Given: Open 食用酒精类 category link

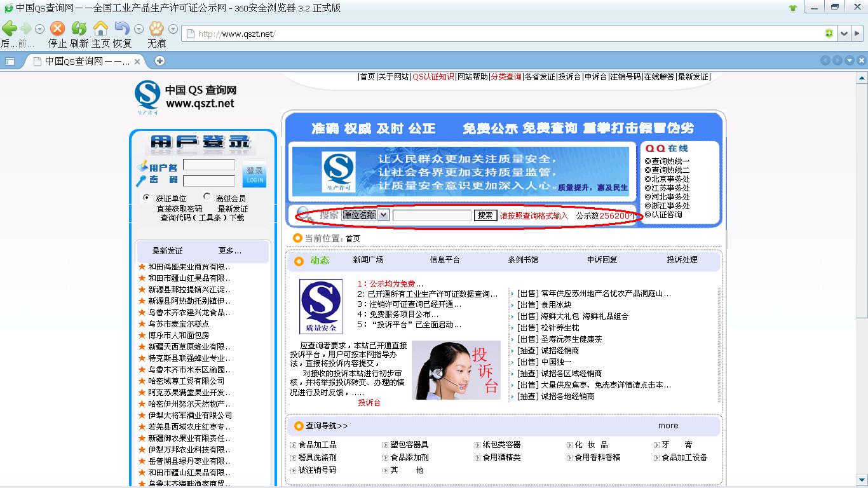Looking at the screenshot, I should pyautogui.click(x=501, y=457).
